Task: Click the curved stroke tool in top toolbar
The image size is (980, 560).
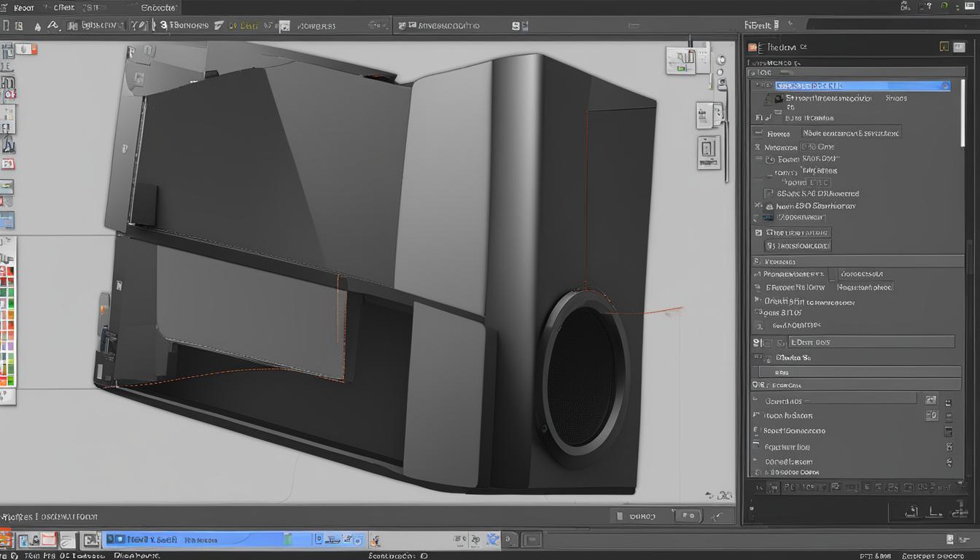Action: pyautogui.click(x=52, y=26)
